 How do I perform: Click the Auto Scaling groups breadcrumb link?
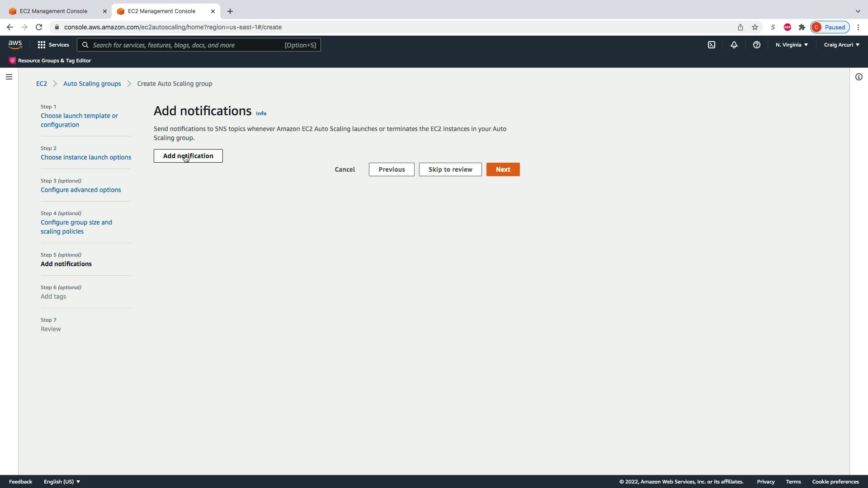pyautogui.click(x=92, y=84)
